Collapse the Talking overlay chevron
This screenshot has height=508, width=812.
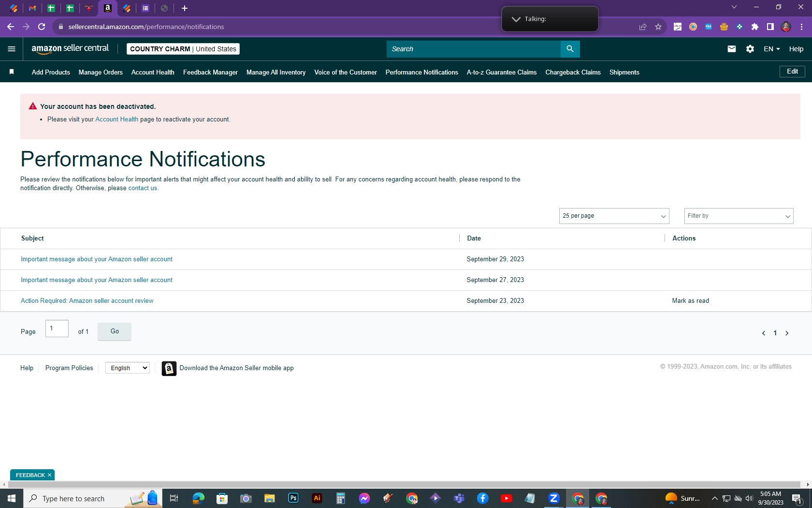(x=516, y=19)
